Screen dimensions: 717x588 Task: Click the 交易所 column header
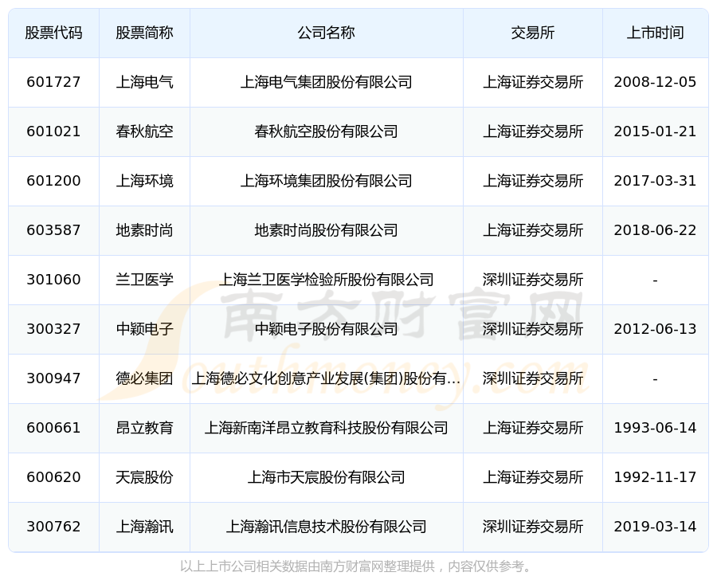pos(533,33)
